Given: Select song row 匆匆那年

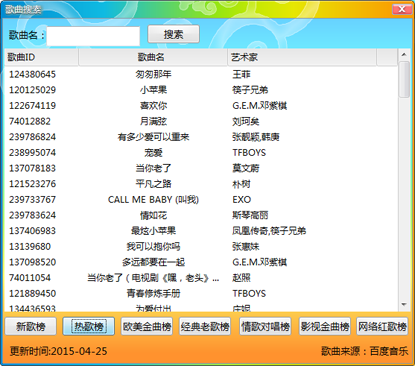Looking at the screenshot, I should click(201, 74).
